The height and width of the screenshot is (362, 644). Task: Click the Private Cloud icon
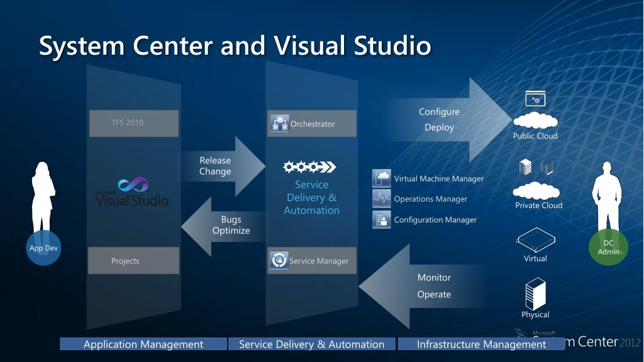536,190
